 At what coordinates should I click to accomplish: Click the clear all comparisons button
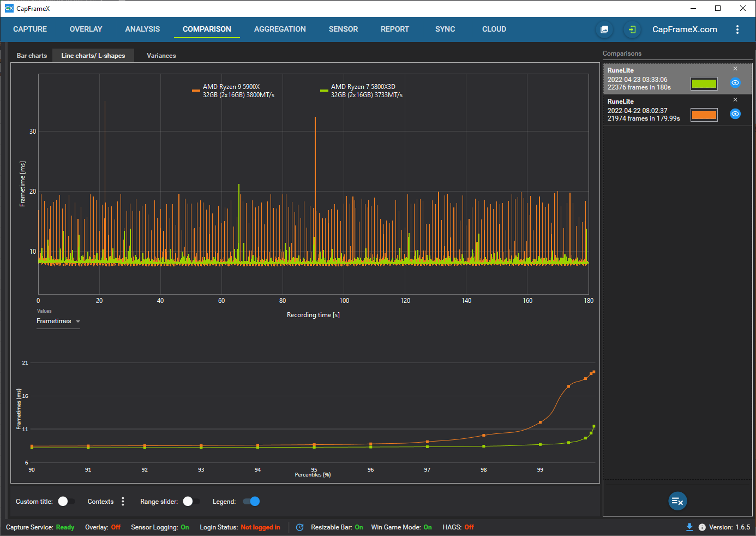[x=677, y=501]
